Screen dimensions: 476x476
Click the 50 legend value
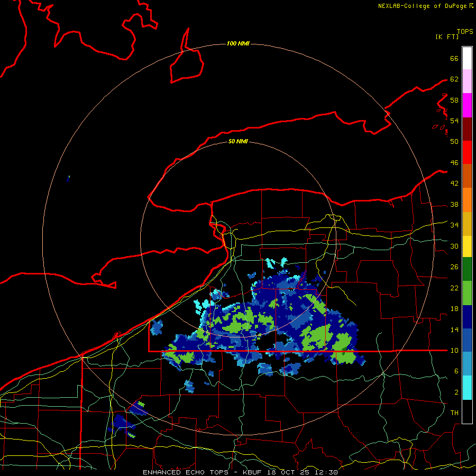(x=454, y=142)
